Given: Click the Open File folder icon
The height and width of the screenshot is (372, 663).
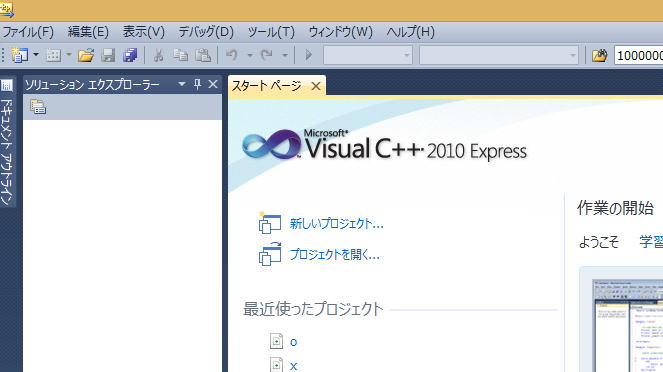Looking at the screenshot, I should [x=86, y=55].
